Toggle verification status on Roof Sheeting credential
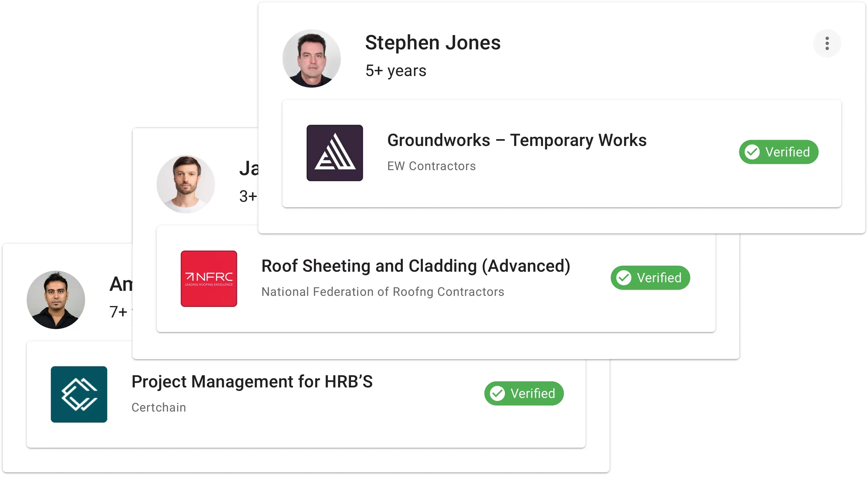Screen dimensions: 868x478 (x=650, y=278)
